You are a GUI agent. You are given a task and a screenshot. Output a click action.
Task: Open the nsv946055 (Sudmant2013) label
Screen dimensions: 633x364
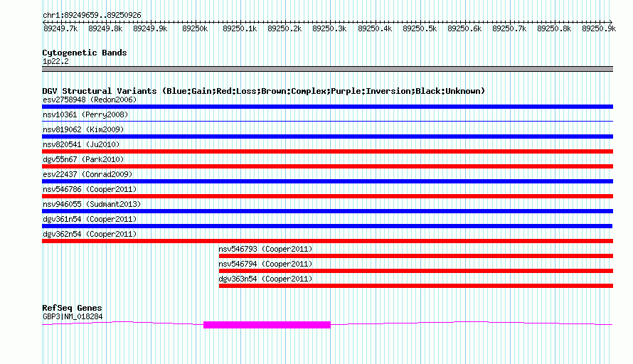92,204
